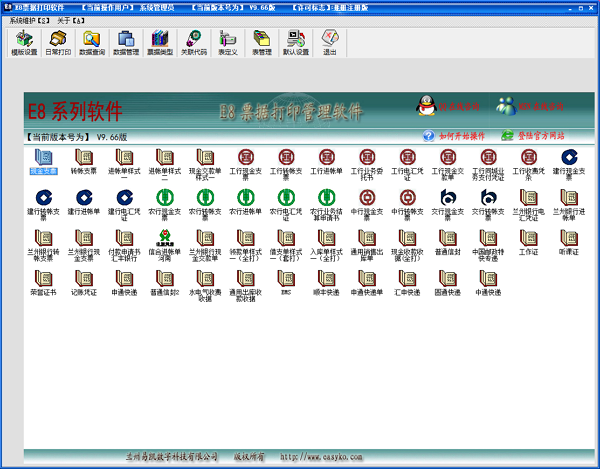Select the 工行现金交款单 ICBC icon

(448, 164)
